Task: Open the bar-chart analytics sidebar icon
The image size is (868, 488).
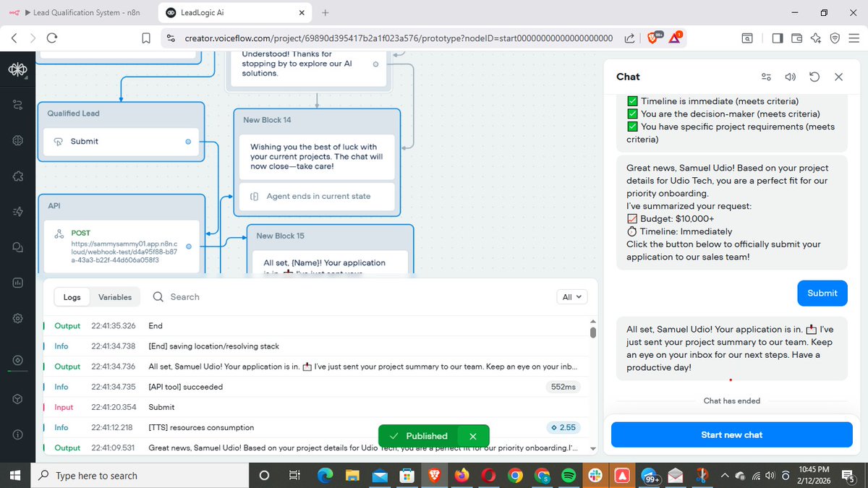Action: point(17,283)
